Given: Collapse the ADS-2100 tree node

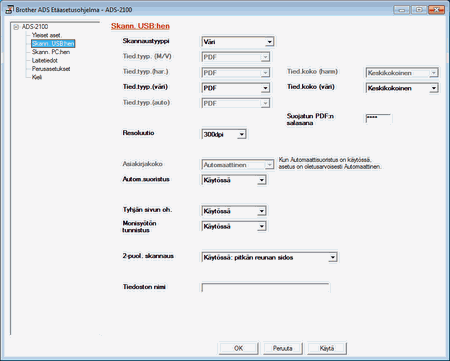Looking at the screenshot, I should pyautogui.click(x=16, y=27).
